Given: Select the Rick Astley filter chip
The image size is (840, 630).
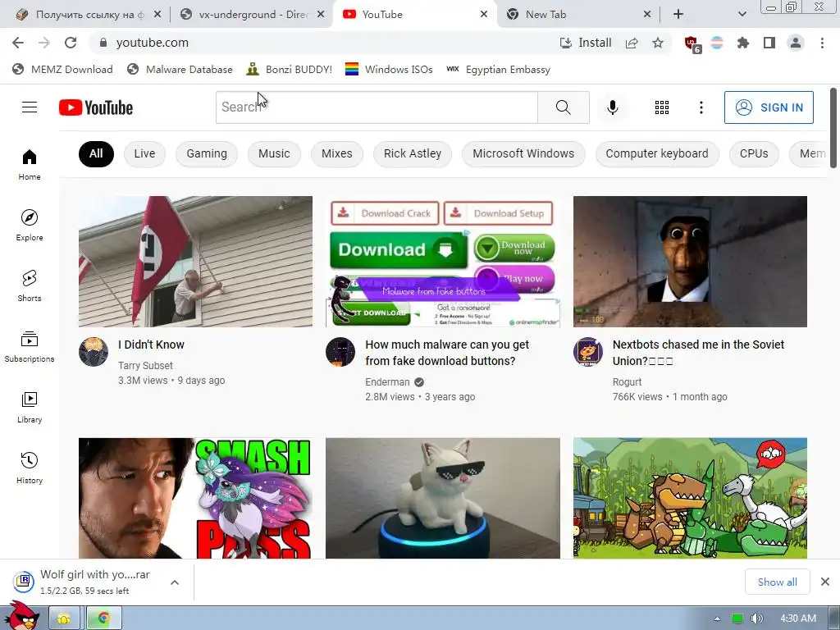Looking at the screenshot, I should click(413, 153).
